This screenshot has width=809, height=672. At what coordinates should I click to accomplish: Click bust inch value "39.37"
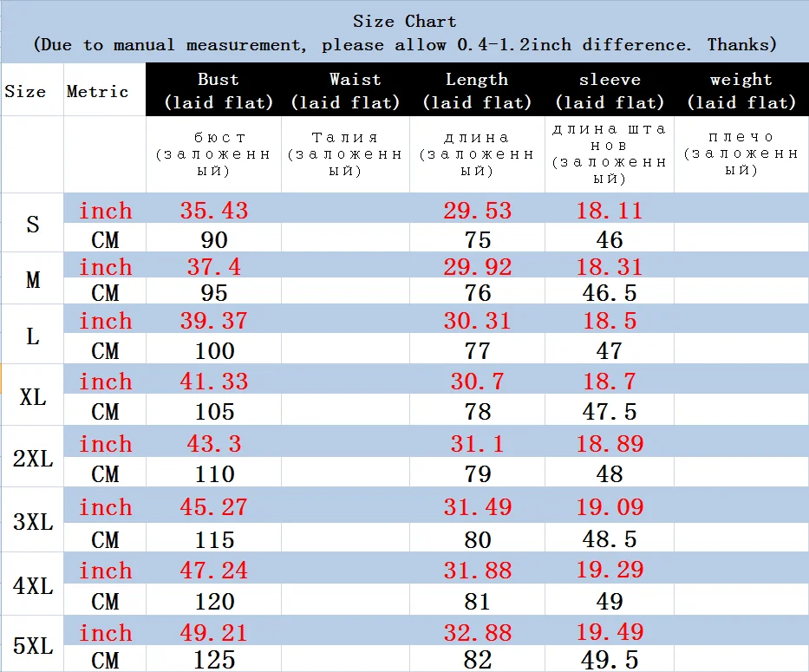[x=213, y=321]
